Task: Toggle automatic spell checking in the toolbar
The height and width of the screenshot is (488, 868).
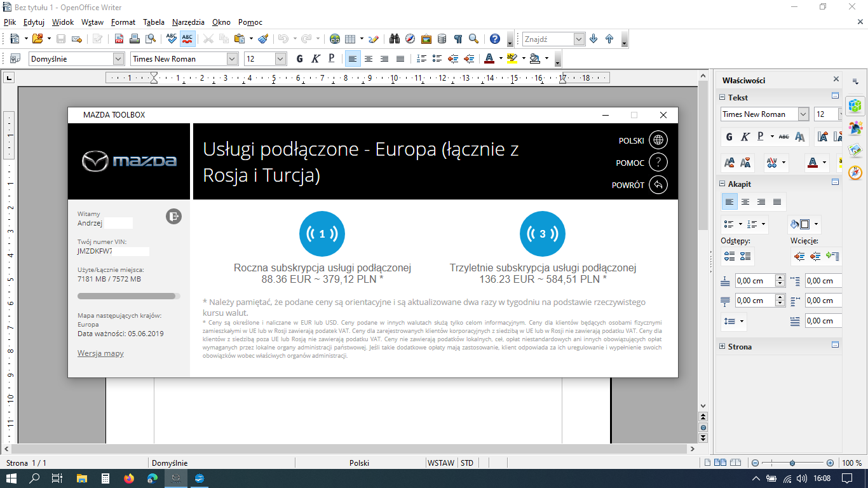Action: coord(187,39)
